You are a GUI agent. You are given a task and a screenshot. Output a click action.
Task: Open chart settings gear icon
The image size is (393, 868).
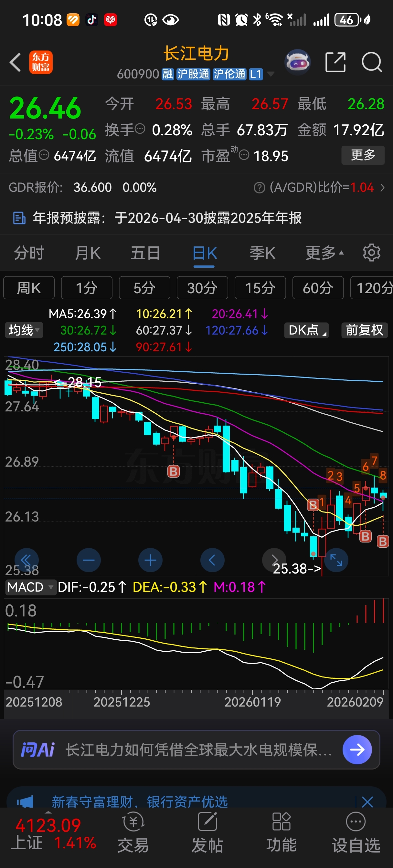[371, 253]
